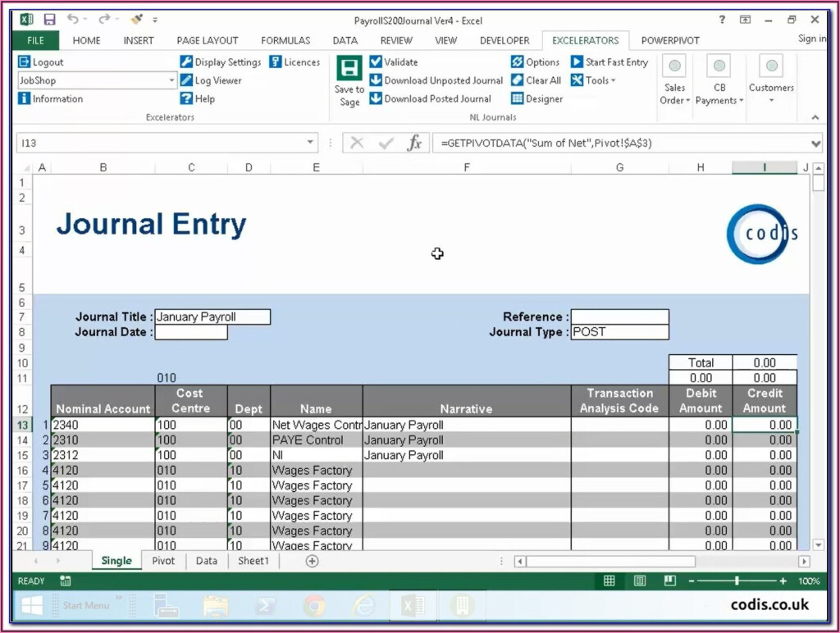The height and width of the screenshot is (633, 840).
Task: Open the Designer
Action: 537,98
